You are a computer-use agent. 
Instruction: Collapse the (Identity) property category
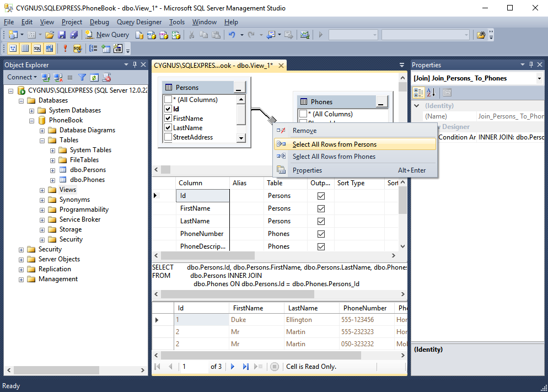417,105
